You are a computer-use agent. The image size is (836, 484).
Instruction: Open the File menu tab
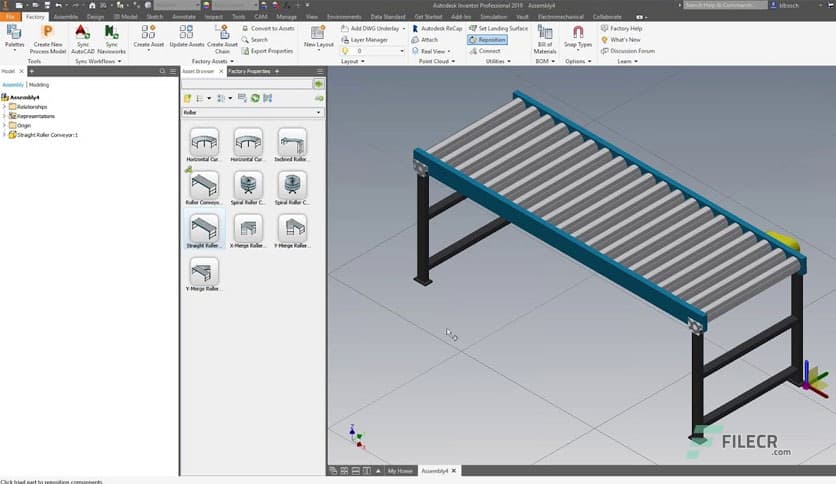point(10,17)
